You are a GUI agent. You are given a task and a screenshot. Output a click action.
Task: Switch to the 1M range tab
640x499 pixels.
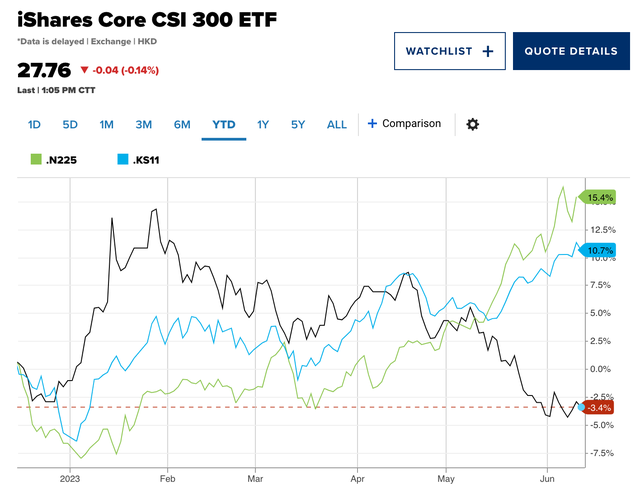point(106,124)
